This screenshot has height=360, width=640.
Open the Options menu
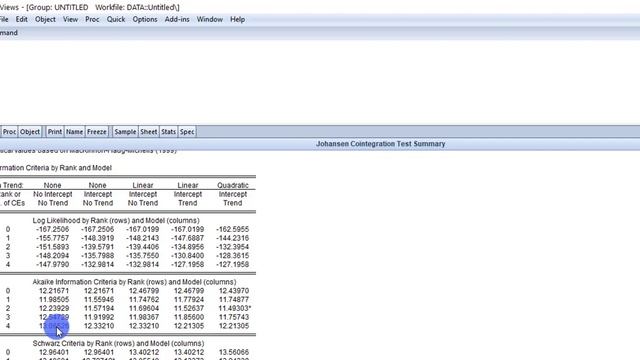145,19
